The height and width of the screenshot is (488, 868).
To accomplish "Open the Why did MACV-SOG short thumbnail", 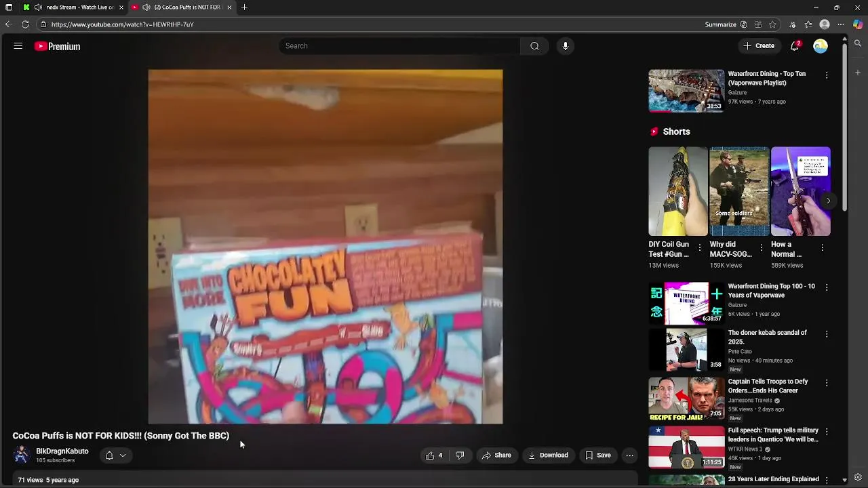I will (x=739, y=192).
